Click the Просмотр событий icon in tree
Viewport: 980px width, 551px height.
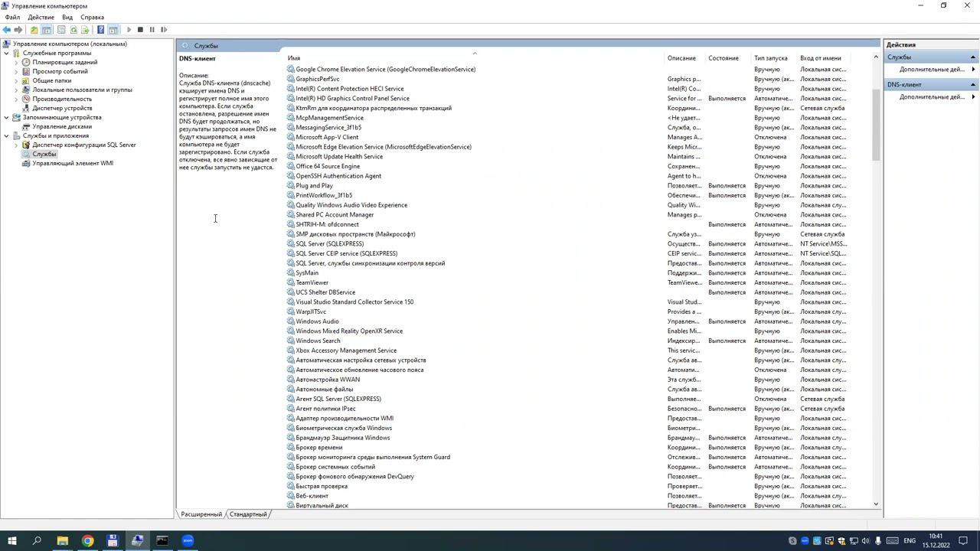pos(26,71)
